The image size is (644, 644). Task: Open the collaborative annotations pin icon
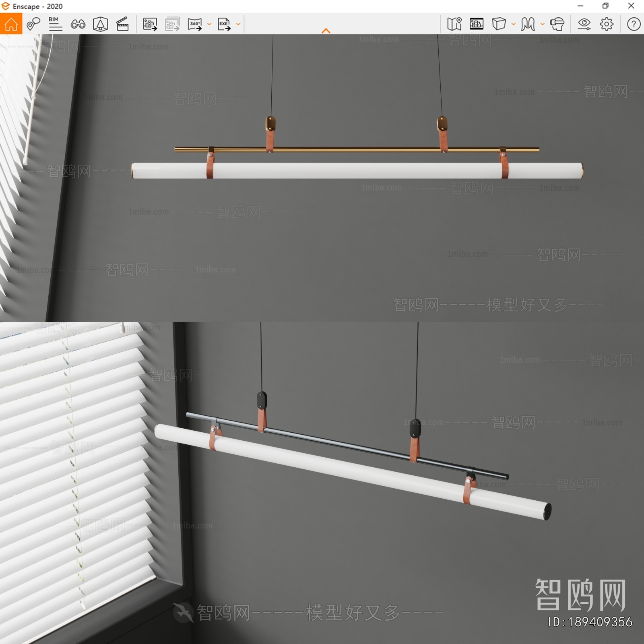point(33,24)
